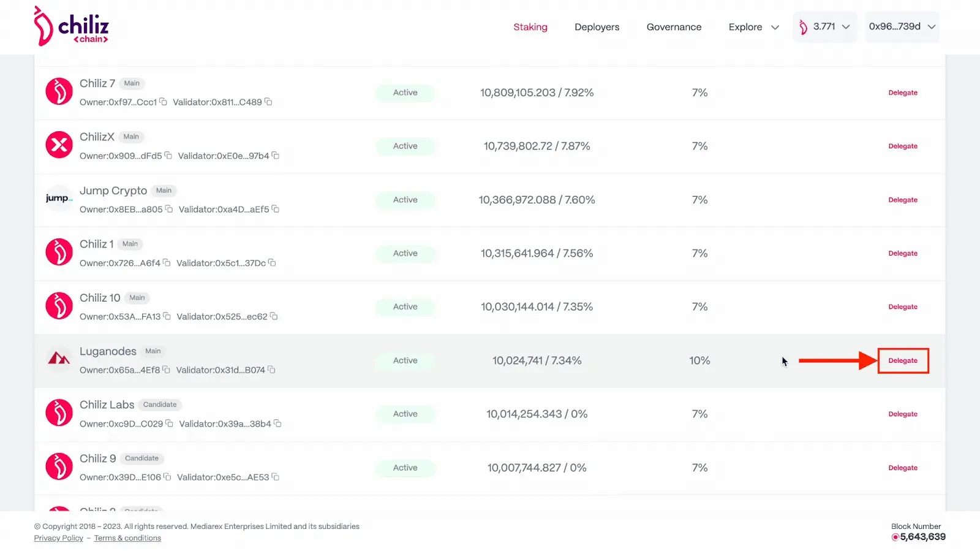Click the Chiliz Labs validator logo
The image size is (980, 551).
(59, 412)
